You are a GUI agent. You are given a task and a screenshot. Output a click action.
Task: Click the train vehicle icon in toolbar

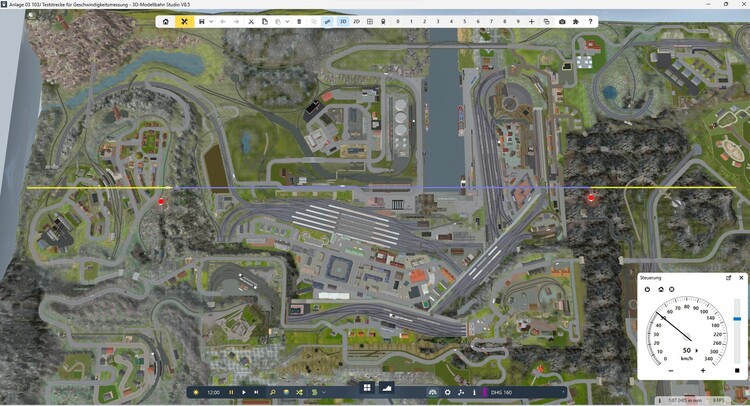coord(385,21)
